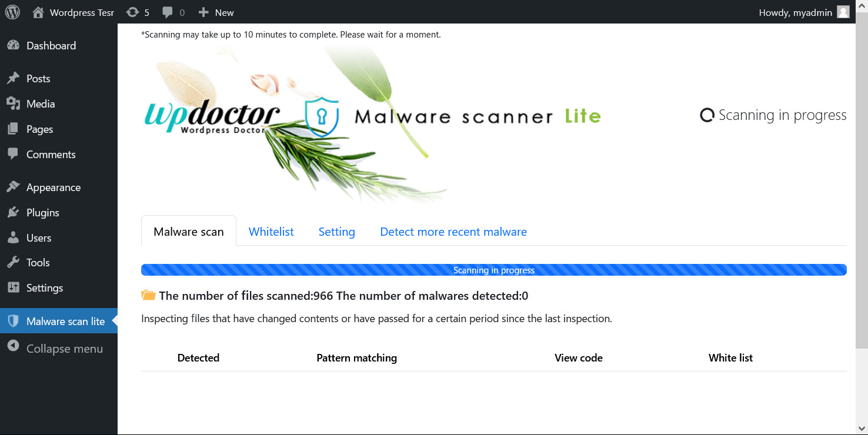Click the Pattern matching column header
The width and height of the screenshot is (868, 435).
click(357, 357)
